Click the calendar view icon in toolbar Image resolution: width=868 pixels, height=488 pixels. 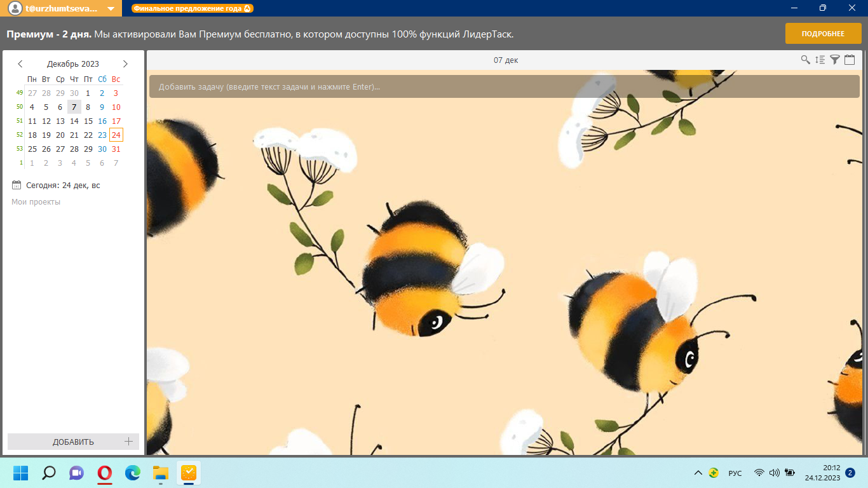850,60
